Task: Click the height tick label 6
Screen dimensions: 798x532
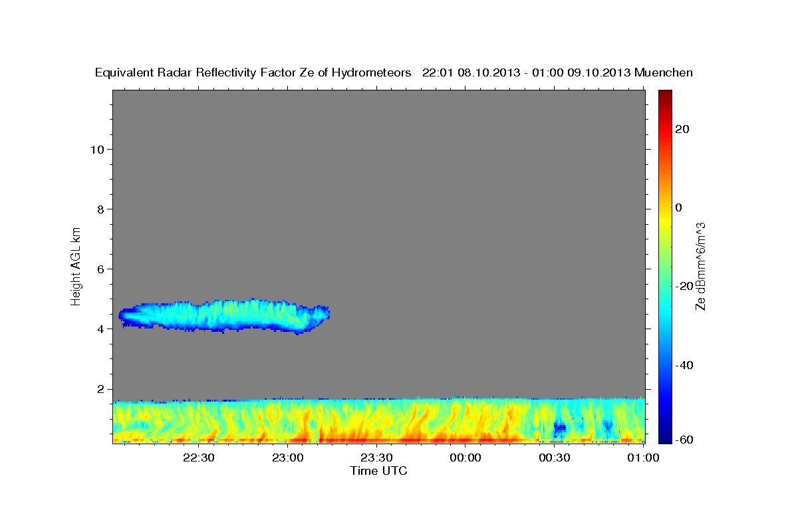Action: pyautogui.click(x=100, y=269)
